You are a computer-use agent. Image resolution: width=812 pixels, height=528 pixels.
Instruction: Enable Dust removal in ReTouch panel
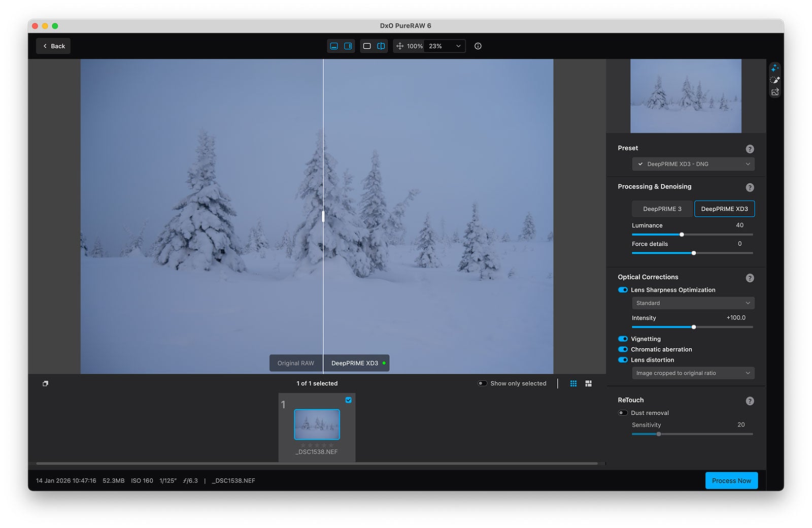pyautogui.click(x=623, y=413)
